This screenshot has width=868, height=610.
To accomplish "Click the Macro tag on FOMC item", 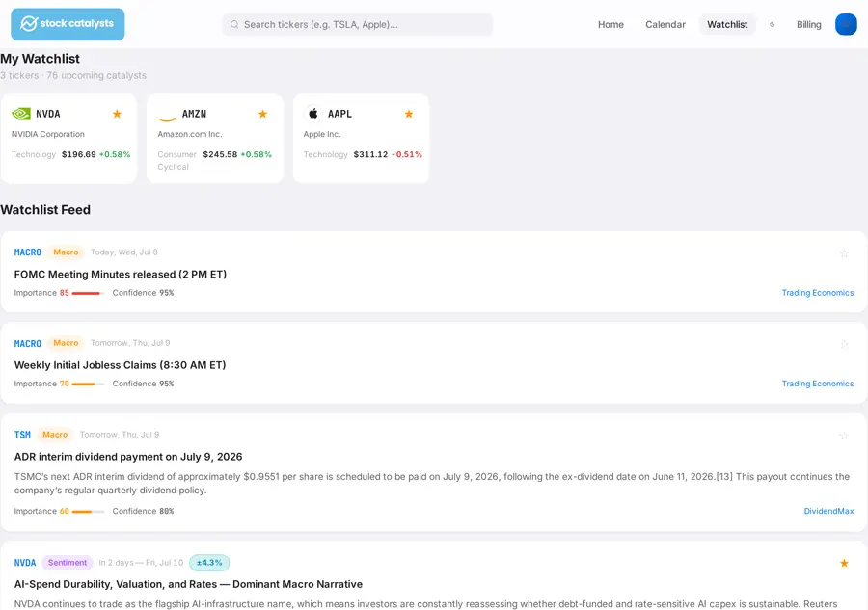I will pyautogui.click(x=66, y=252).
